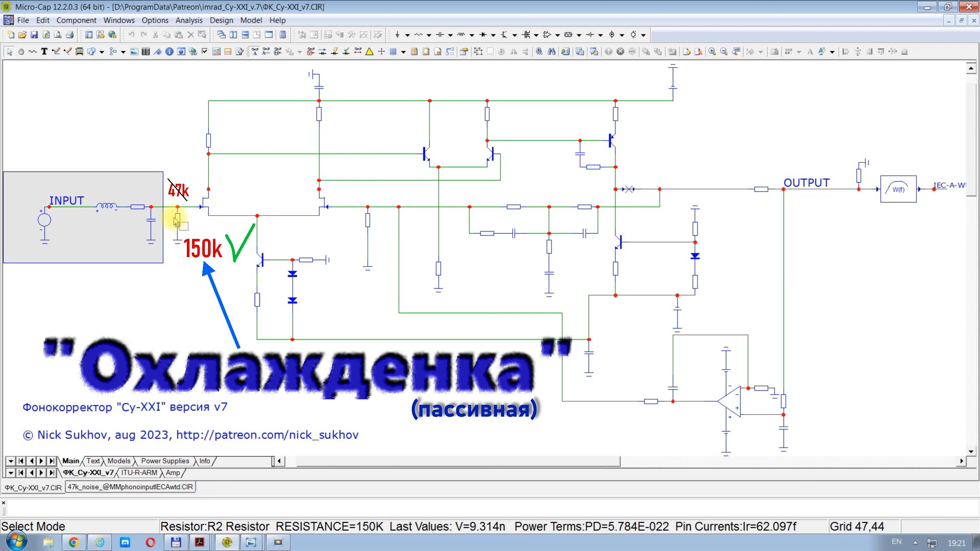Viewport: 980px width, 551px height.
Task: Open the Calculator icon
Action: pyautogui.click(x=283, y=35)
